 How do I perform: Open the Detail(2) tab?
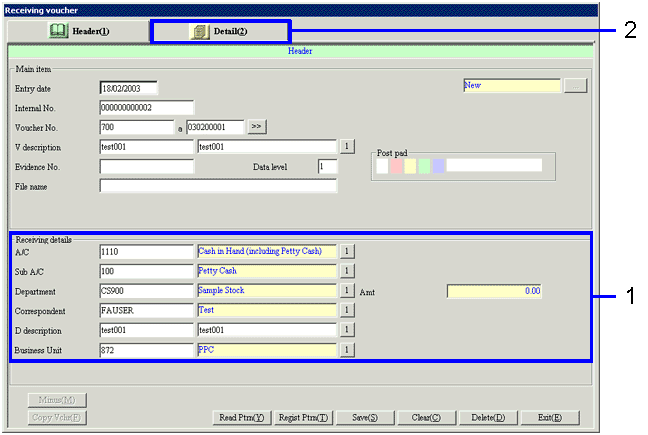[x=221, y=31]
